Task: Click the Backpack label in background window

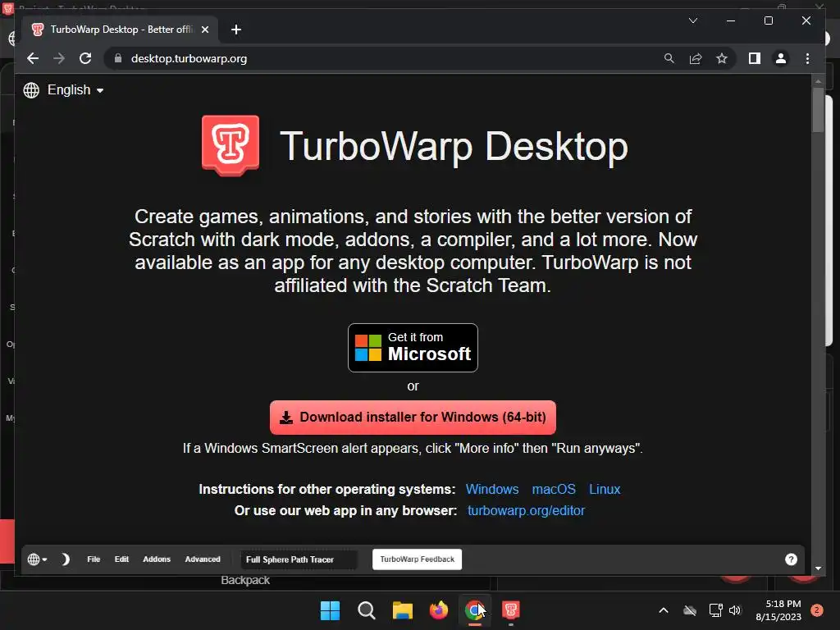Action: 245,580
